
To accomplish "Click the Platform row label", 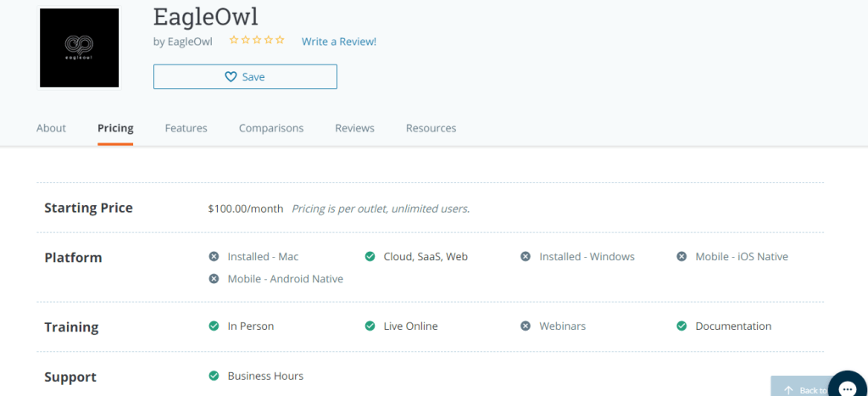I will pyautogui.click(x=73, y=258).
